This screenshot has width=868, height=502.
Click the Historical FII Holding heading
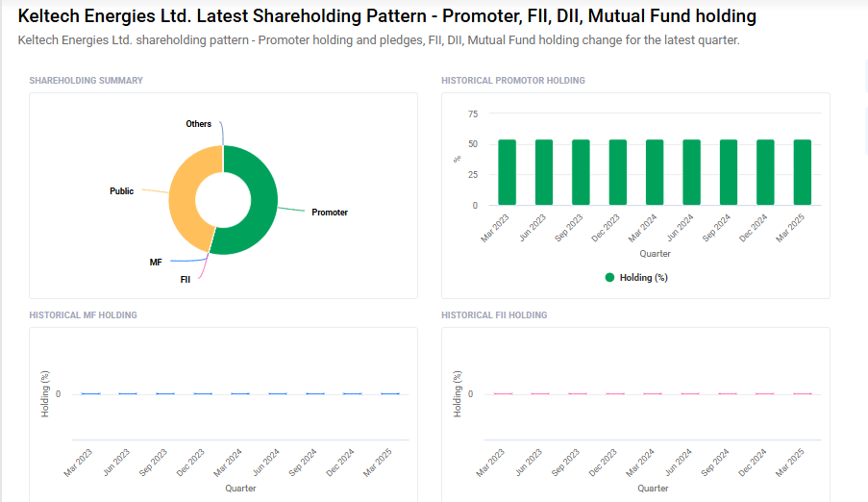coord(494,315)
